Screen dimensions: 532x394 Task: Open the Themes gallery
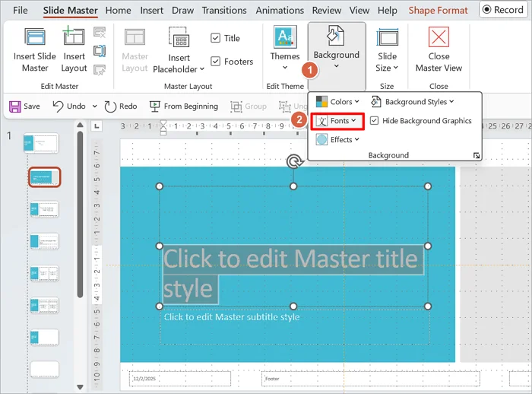285,48
